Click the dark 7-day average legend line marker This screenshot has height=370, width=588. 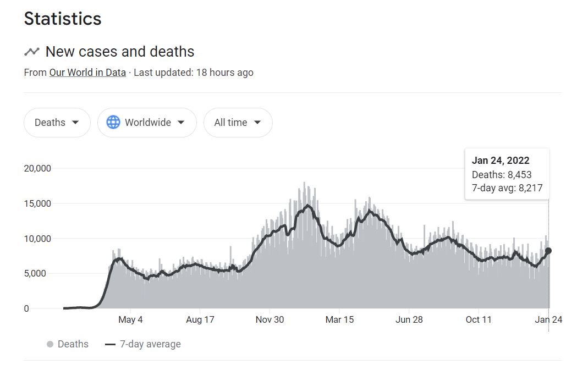pyautogui.click(x=110, y=344)
